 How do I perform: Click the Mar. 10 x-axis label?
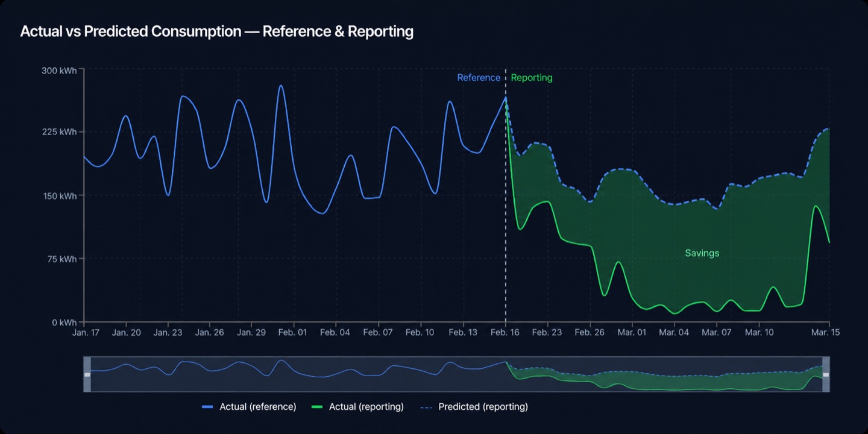click(759, 333)
